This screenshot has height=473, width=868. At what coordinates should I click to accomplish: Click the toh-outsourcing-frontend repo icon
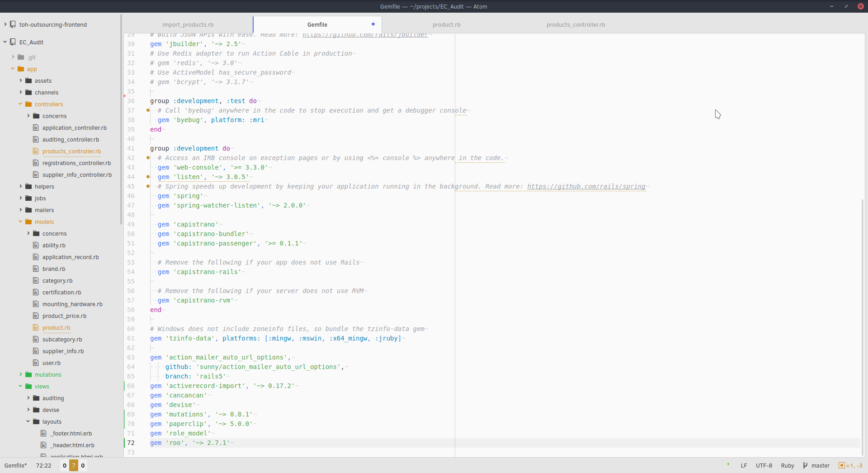tap(13, 24)
